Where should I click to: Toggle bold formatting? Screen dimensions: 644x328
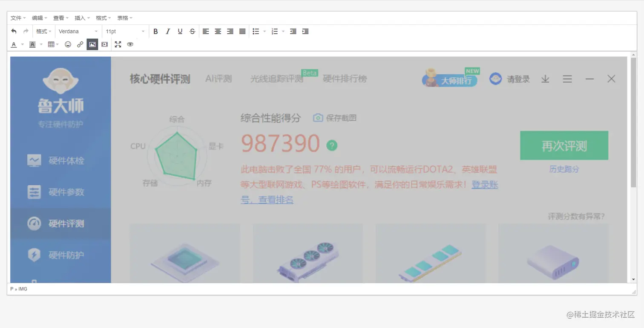(155, 31)
